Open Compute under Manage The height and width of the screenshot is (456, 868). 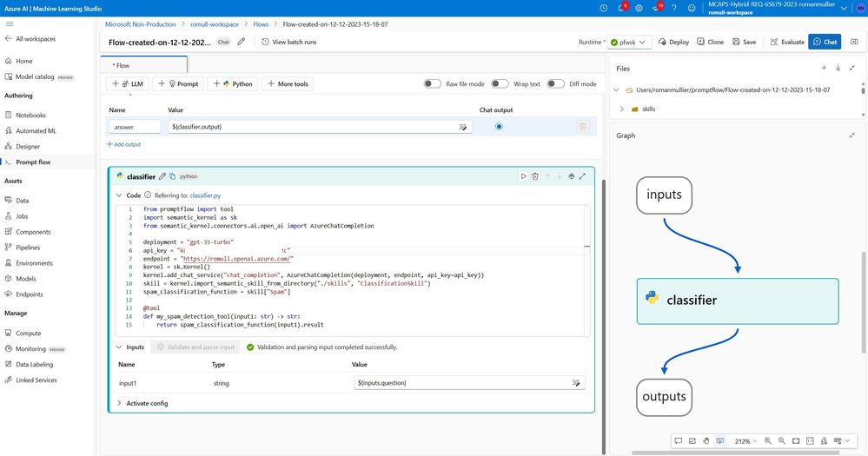coord(28,334)
